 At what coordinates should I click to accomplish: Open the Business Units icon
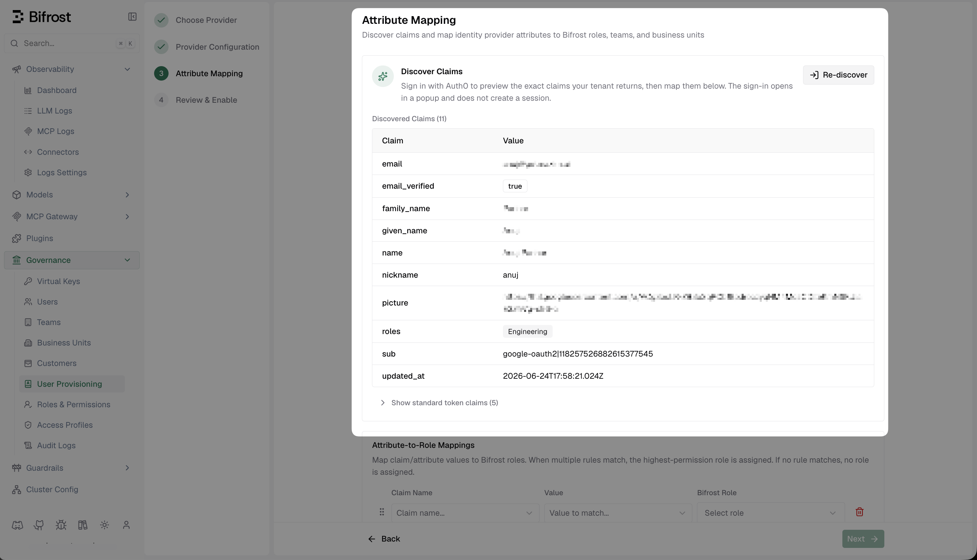pyautogui.click(x=28, y=343)
